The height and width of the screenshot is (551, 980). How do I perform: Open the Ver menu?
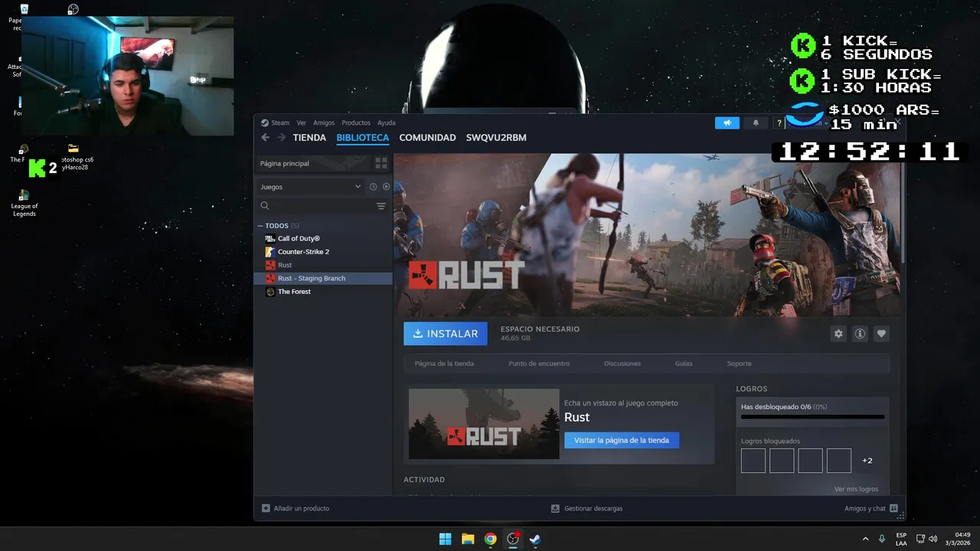[x=301, y=122]
